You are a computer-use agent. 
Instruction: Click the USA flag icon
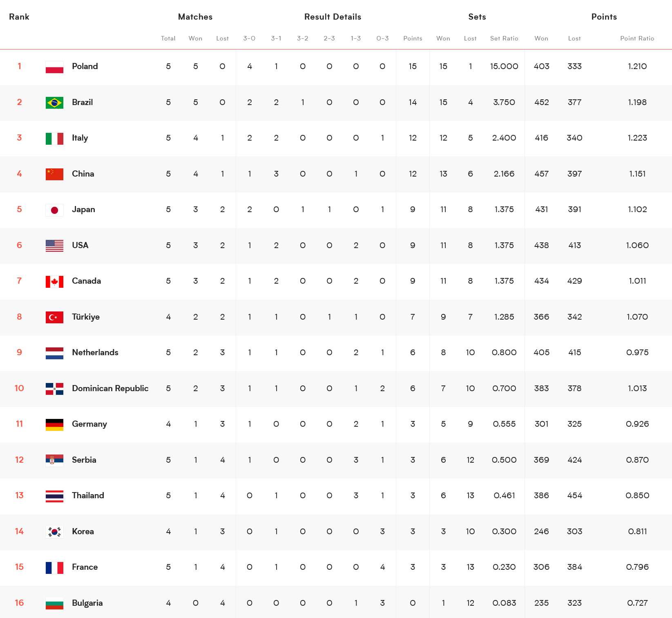[54, 246]
